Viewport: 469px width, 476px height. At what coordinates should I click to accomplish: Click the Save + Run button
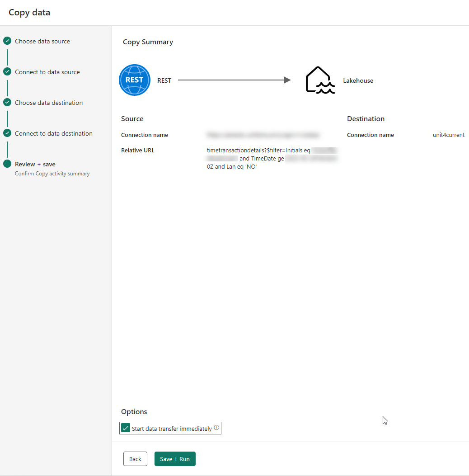pyautogui.click(x=175, y=459)
